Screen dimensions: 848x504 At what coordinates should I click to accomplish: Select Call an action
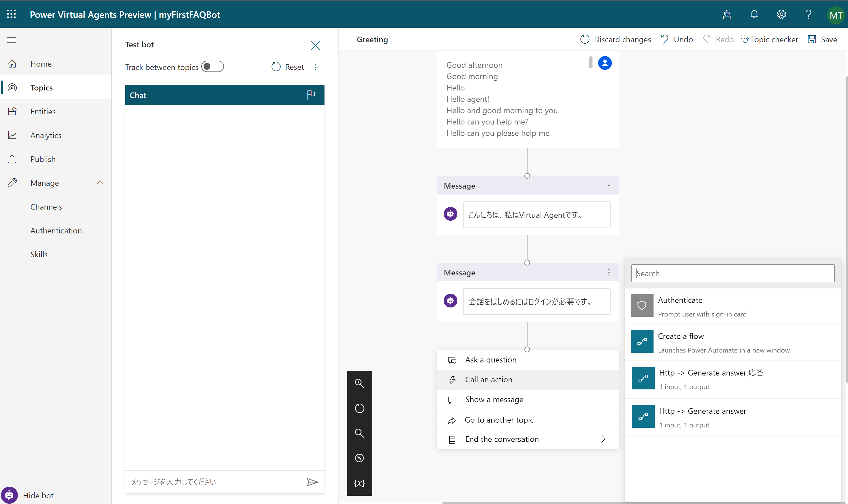coord(527,380)
